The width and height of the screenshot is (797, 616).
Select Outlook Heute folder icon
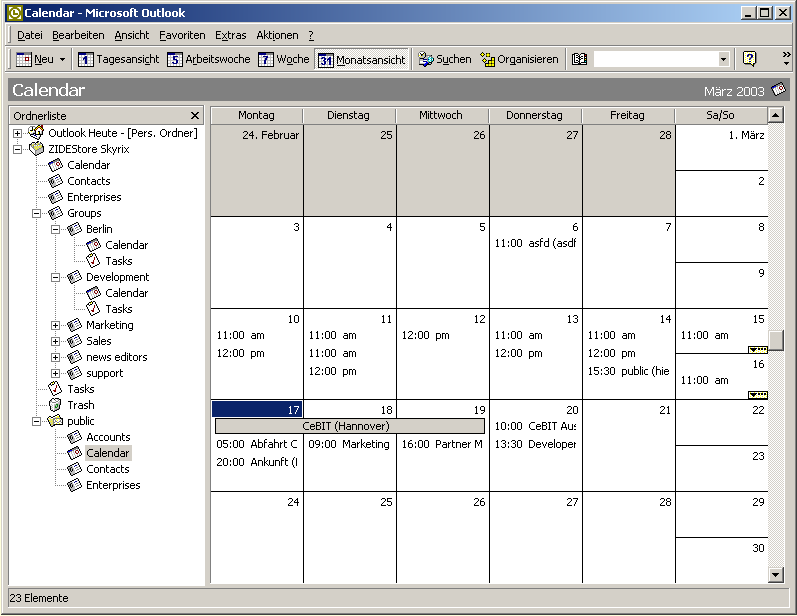pos(36,133)
